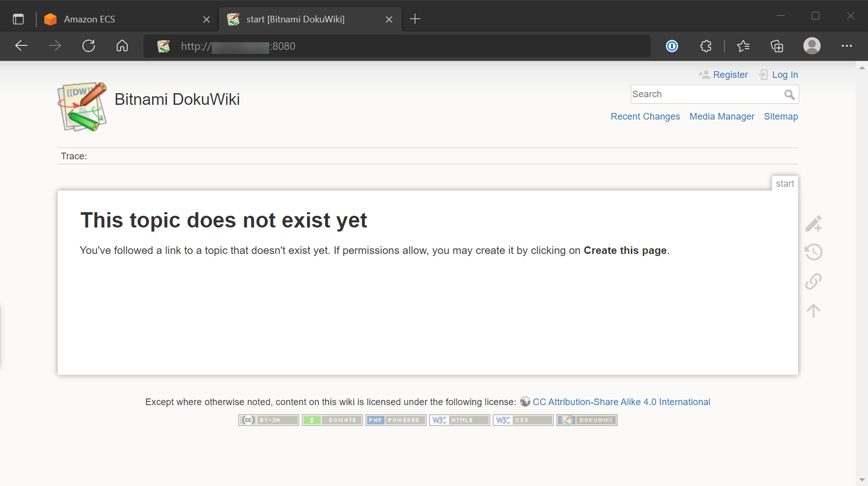Click the CC BY-SA license badge

(269, 420)
